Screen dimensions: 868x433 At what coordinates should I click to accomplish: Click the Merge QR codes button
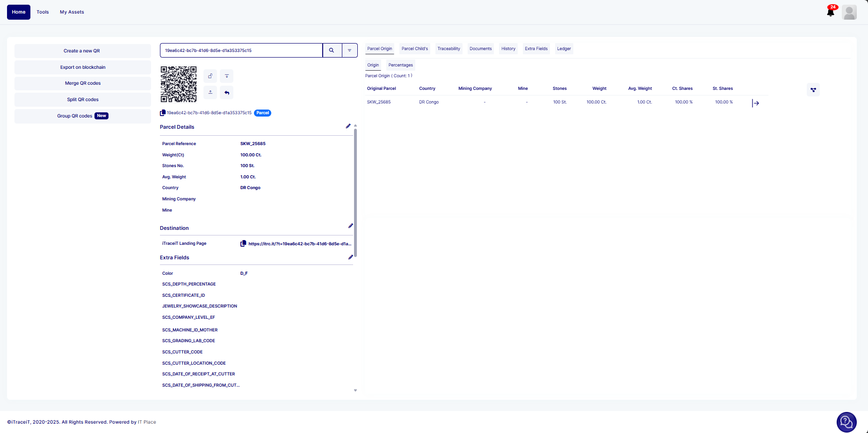click(83, 83)
